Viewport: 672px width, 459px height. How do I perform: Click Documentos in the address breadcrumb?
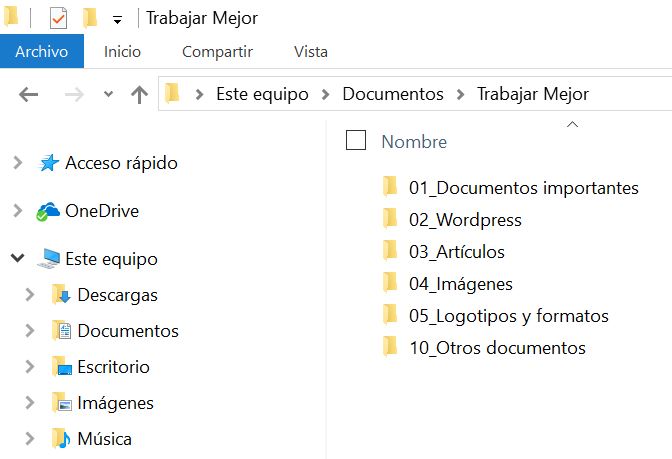[x=393, y=94]
